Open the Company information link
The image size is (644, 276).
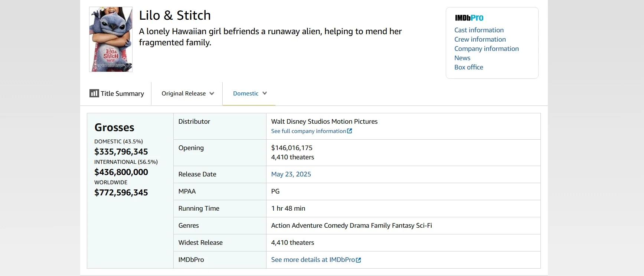(x=486, y=49)
